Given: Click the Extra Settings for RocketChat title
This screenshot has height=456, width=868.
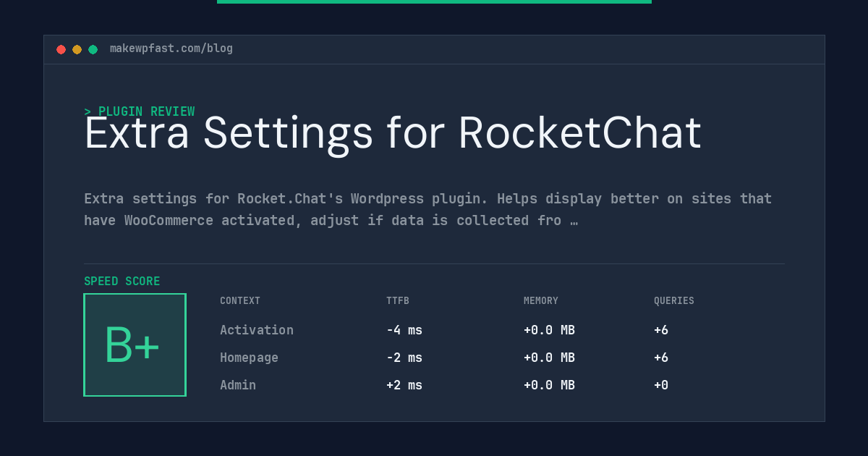Looking at the screenshot, I should 393,133.
